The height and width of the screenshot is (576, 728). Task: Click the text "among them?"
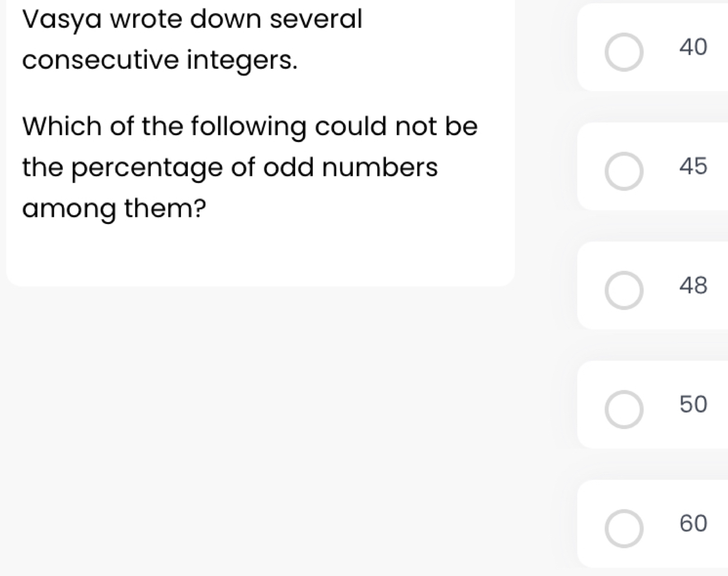[115, 208]
